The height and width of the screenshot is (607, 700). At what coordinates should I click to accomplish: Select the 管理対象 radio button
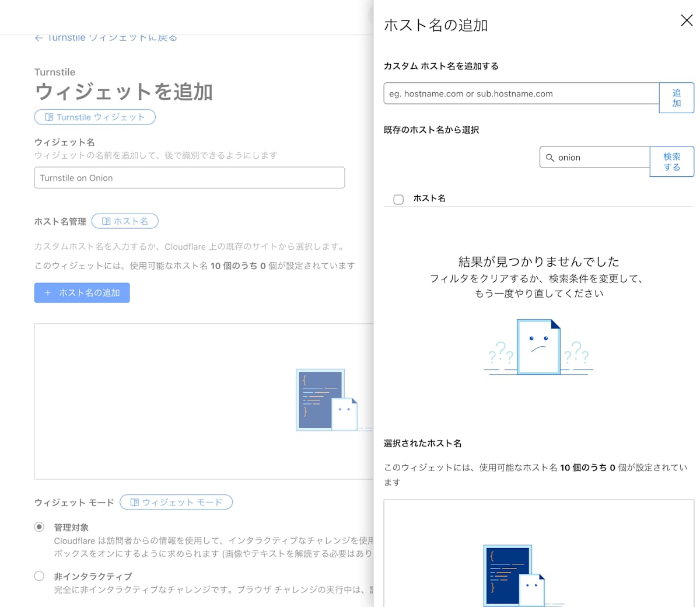(x=39, y=527)
